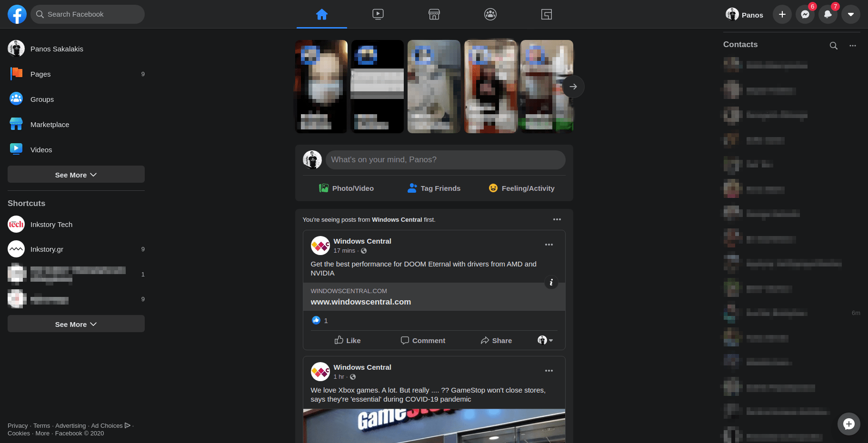The image size is (868, 443).
Task: Click the next stories arrow
Action: coord(573,87)
